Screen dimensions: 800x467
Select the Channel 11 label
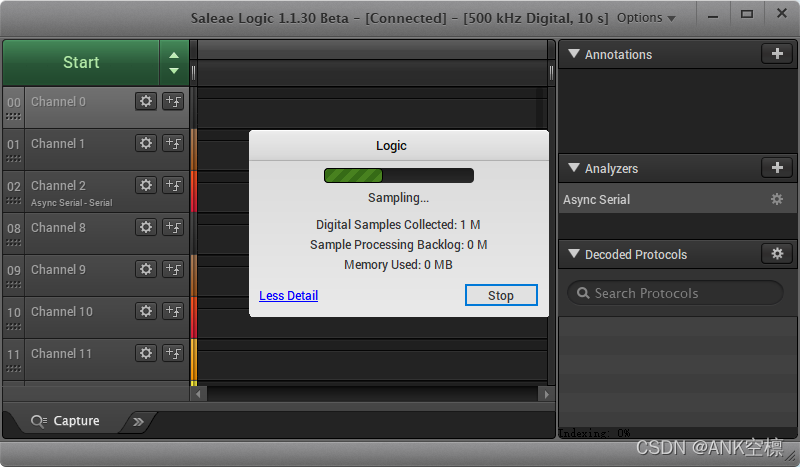point(61,353)
